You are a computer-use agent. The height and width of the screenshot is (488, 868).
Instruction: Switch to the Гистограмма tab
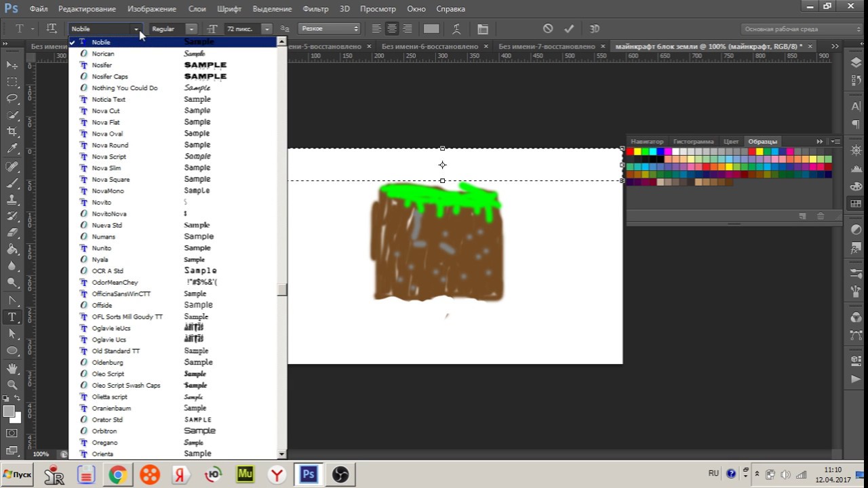point(694,142)
